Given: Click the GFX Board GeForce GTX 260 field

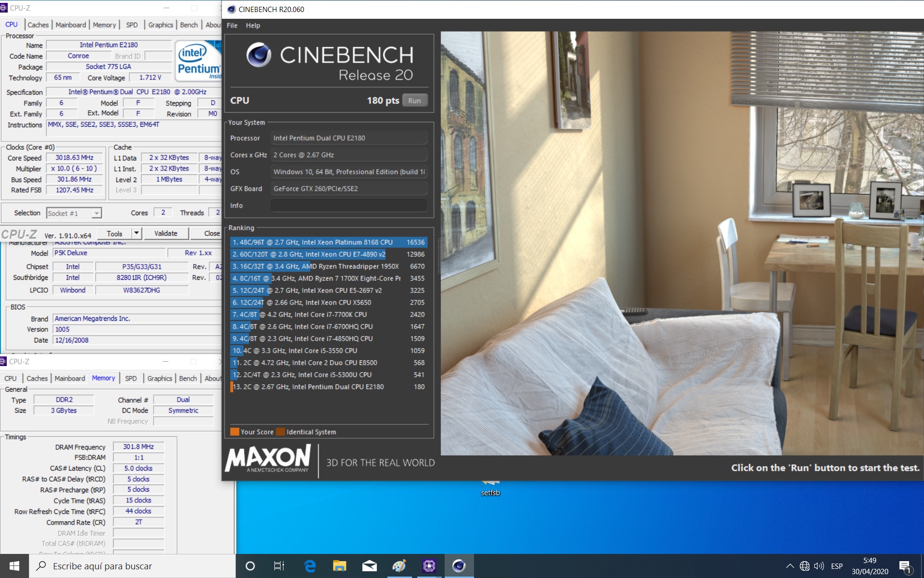Looking at the screenshot, I should [349, 189].
